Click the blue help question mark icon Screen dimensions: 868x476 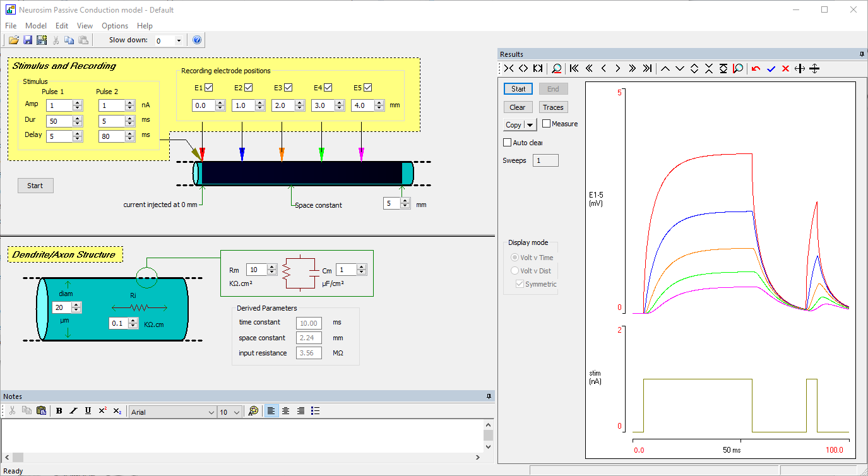click(197, 40)
